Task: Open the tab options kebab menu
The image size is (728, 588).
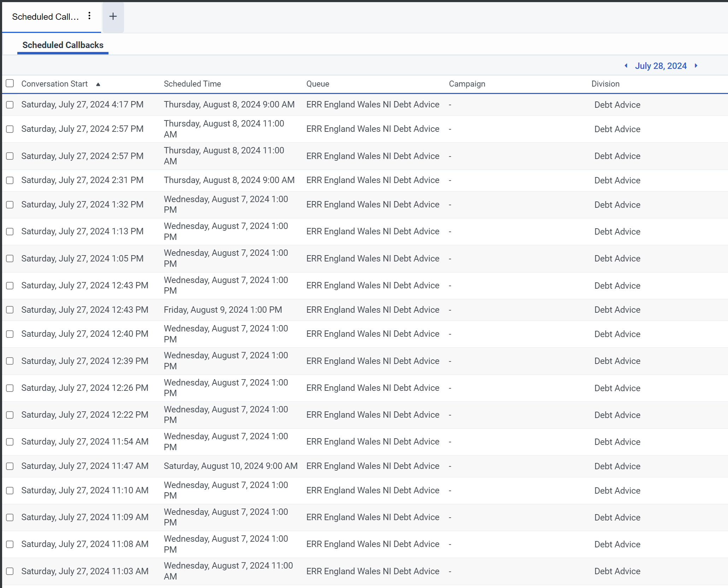Action: (89, 16)
